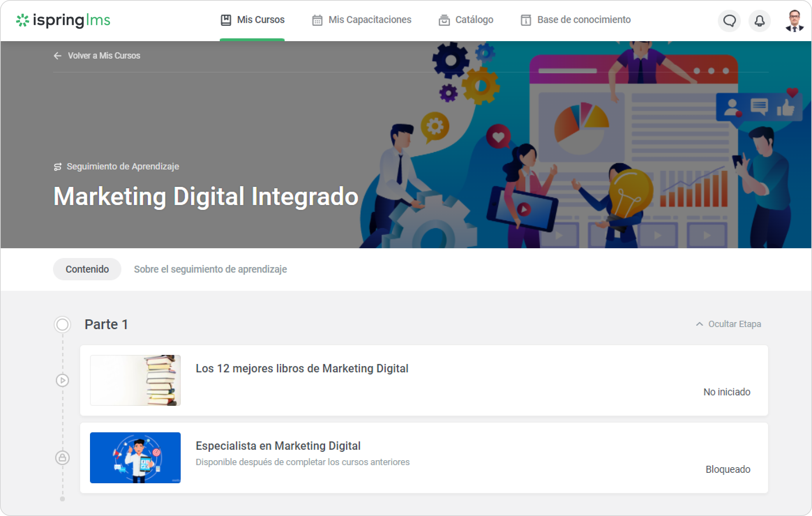Open Los 12 mejores libros course
Screen dimensions: 812x516
[302, 369]
